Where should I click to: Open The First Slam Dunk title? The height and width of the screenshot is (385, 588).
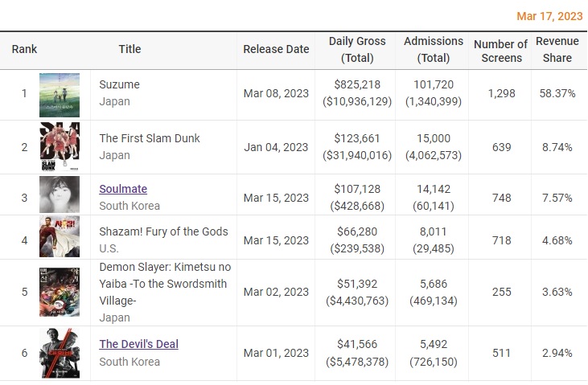[x=150, y=138]
